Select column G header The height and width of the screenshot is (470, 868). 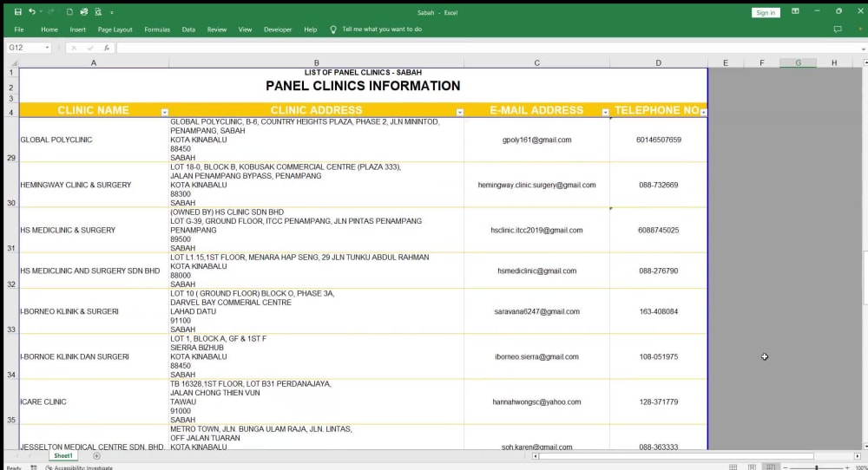[798, 63]
